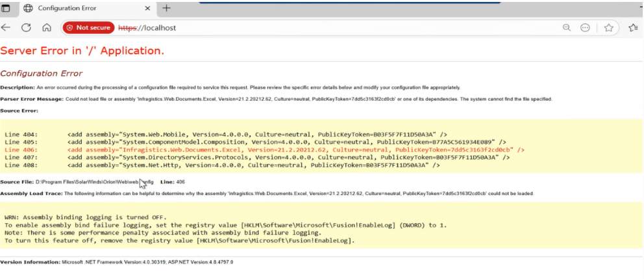
Task: Click the globe icon on the tab
Action: (x=28, y=8)
